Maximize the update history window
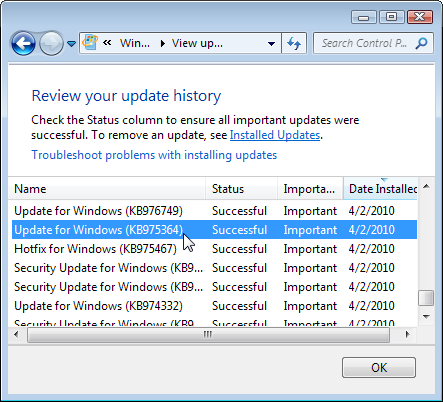 coord(392,17)
